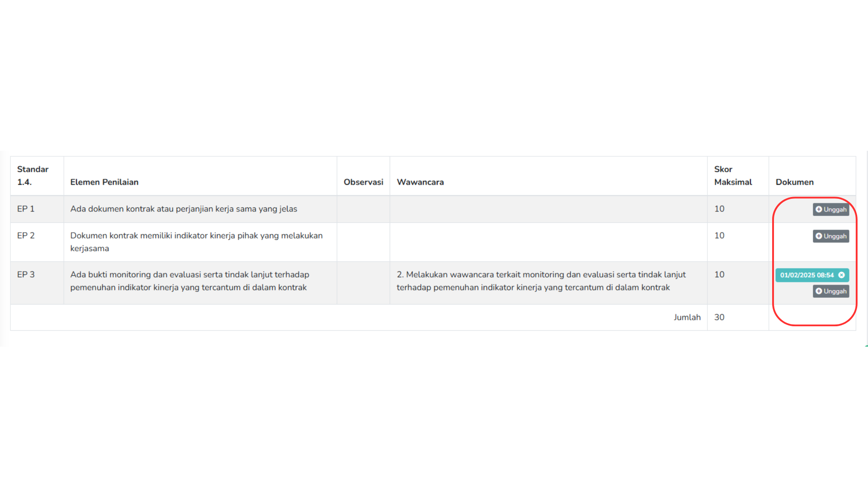Click the Wawancara column header
The height and width of the screenshot is (488, 868).
(x=420, y=182)
